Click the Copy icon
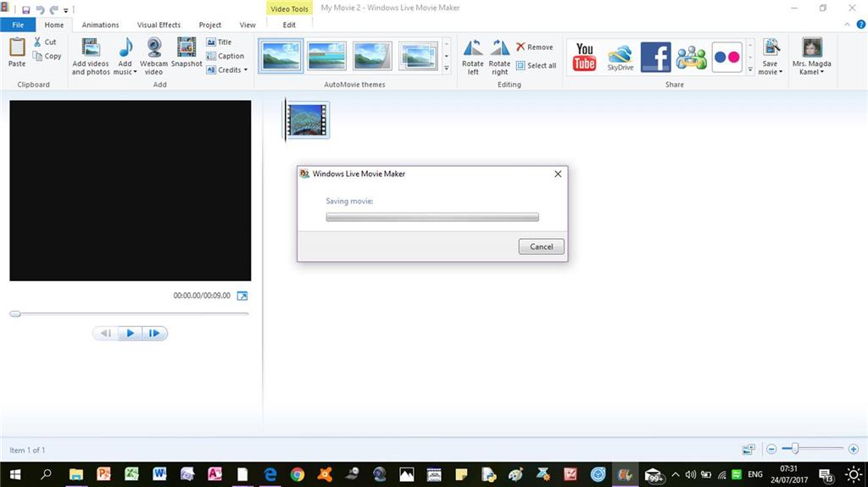Screen dimensions: 868x487 [x=37, y=56]
